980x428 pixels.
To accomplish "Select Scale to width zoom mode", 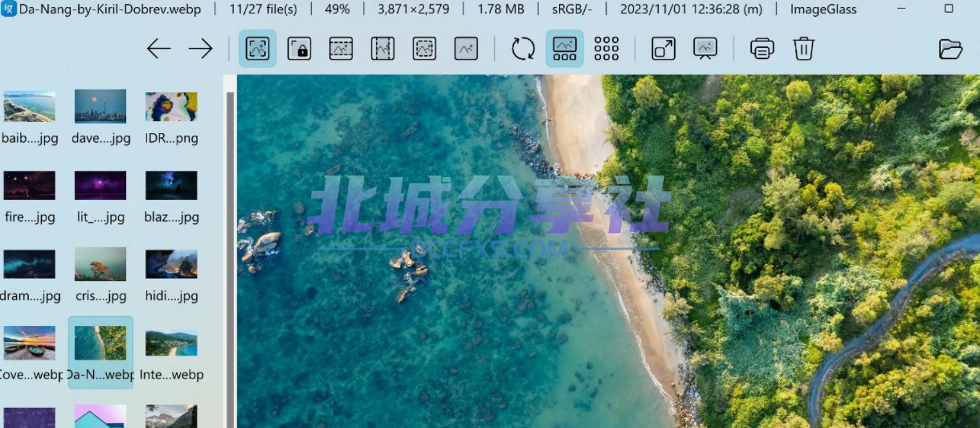I will point(341,49).
